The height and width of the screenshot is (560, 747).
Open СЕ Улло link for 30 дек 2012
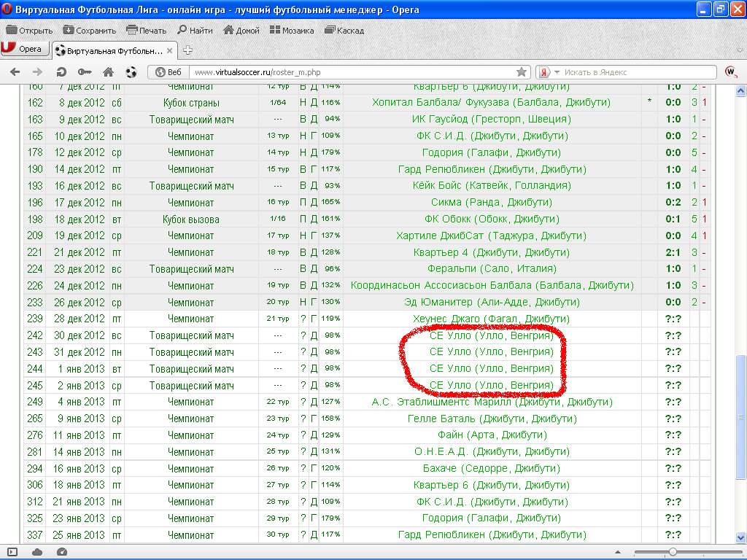(x=491, y=335)
